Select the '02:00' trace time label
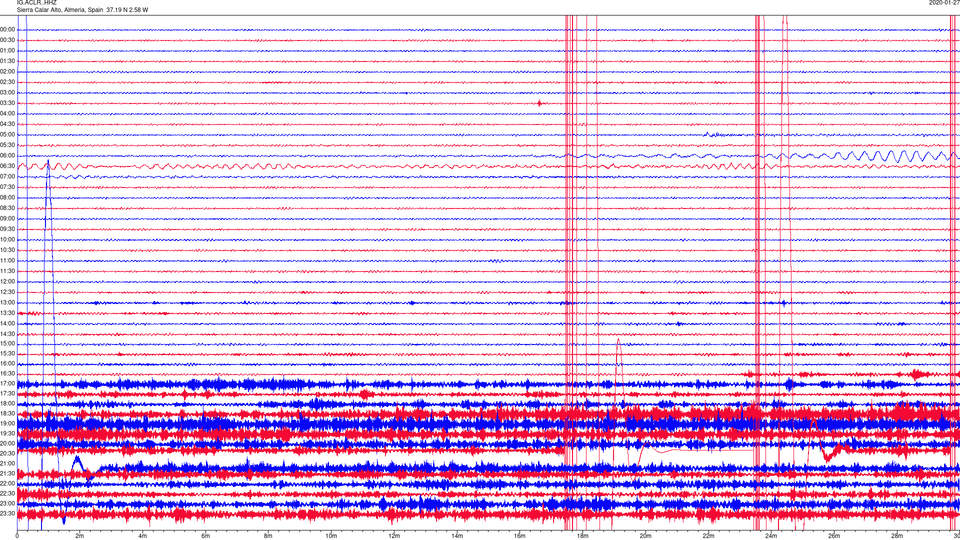This screenshot has width=960, height=540. click(7, 72)
